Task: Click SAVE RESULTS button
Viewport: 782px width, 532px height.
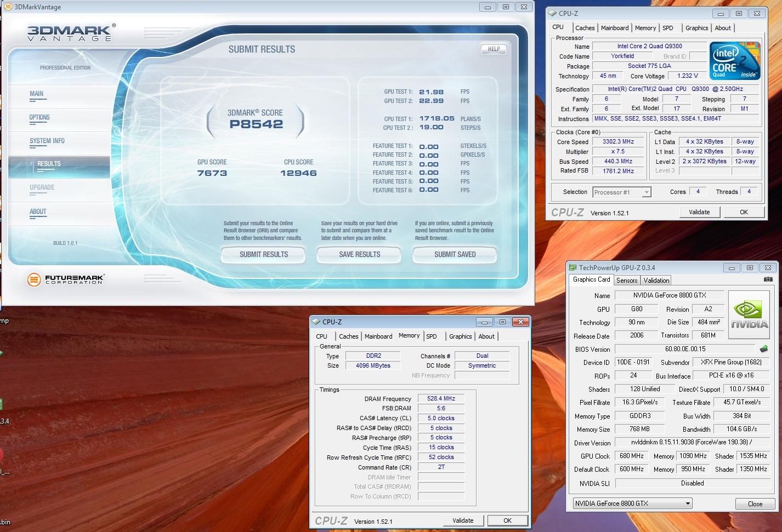Action: 359,255
